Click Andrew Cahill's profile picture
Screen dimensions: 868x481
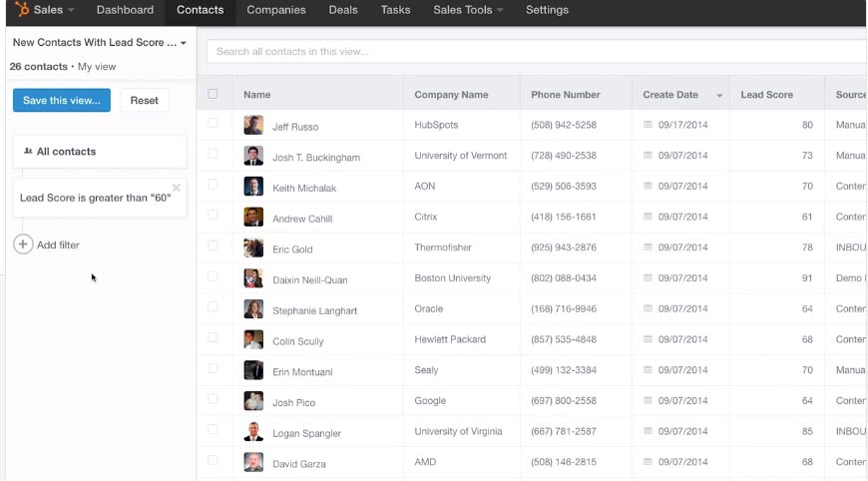pyautogui.click(x=253, y=217)
